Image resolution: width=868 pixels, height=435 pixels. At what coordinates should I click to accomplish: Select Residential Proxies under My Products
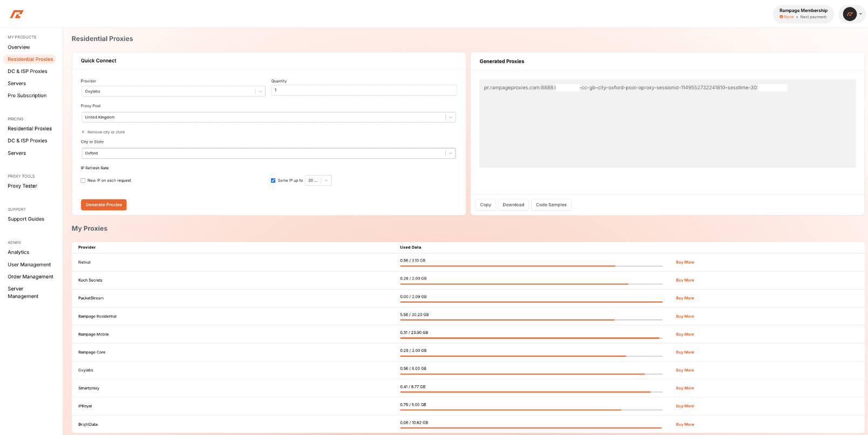[30, 59]
